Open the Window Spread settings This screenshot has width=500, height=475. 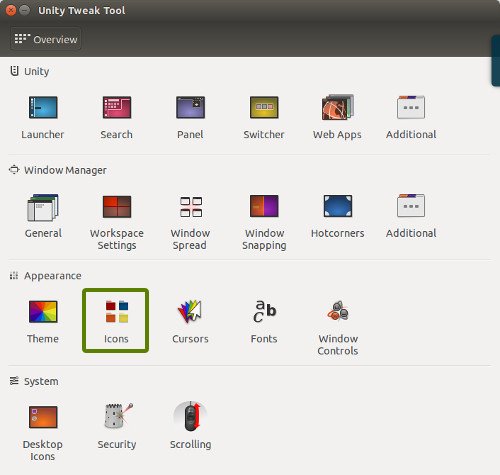(191, 207)
